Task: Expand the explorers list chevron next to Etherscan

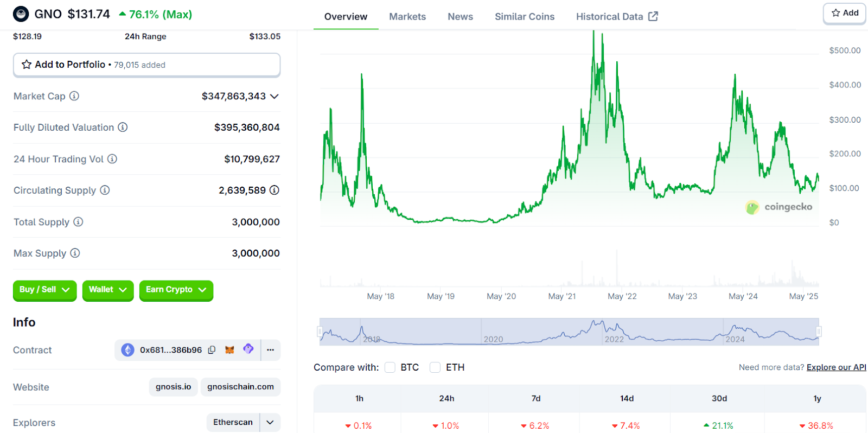Action: (x=270, y=422)
